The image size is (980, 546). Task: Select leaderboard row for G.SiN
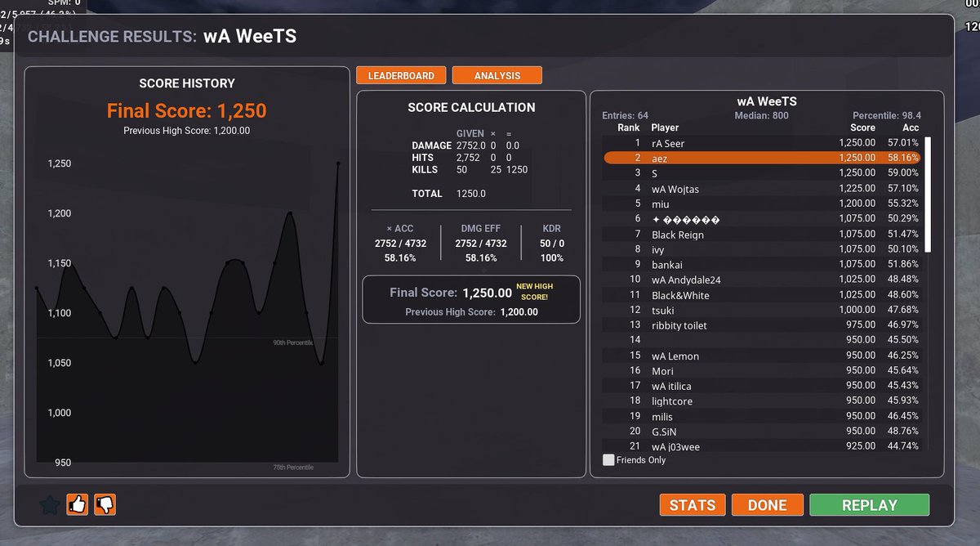(x=761, y=431)
